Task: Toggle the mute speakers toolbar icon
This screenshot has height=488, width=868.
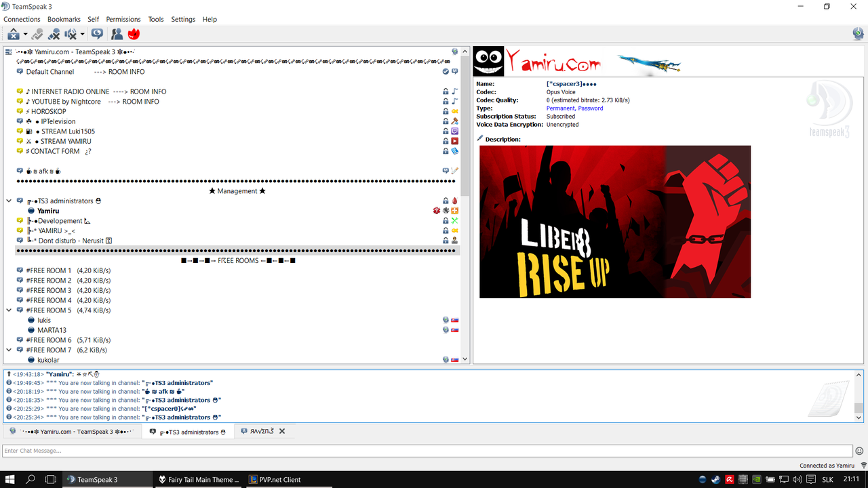Action: 71,34
